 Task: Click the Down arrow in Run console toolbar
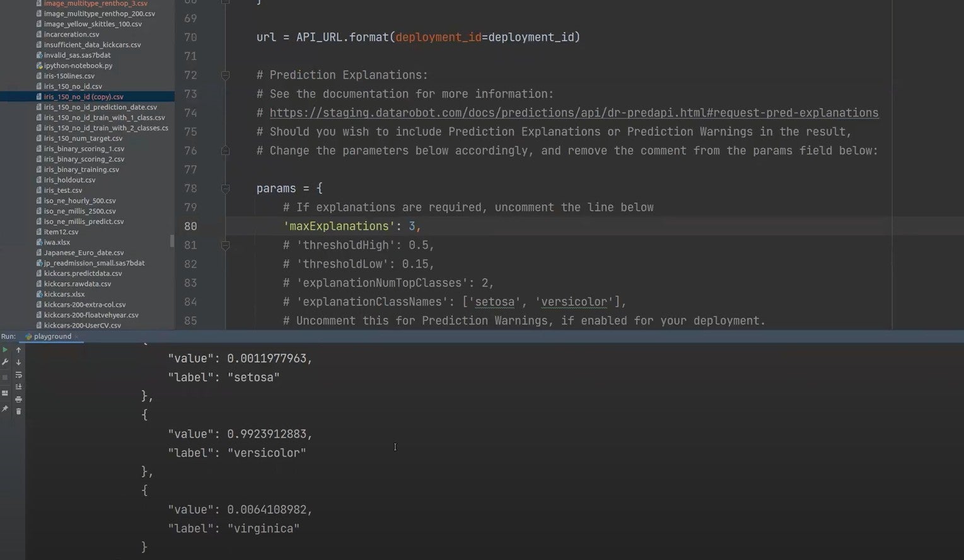(x=18, y=362)
